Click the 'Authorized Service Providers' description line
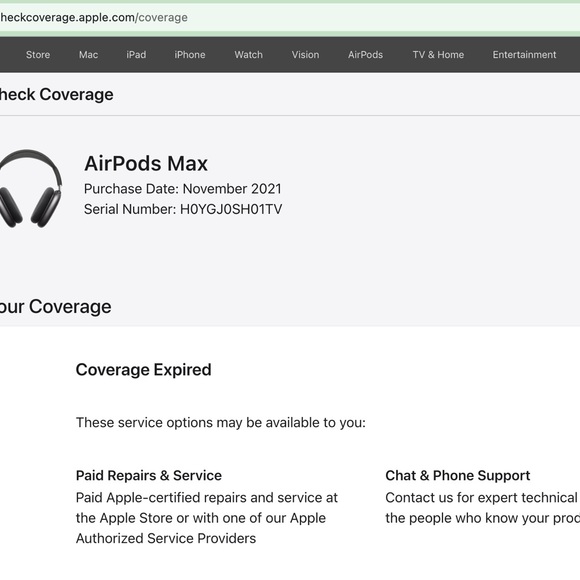The height and width of the screenshot is (580, 580). (166, 538)
